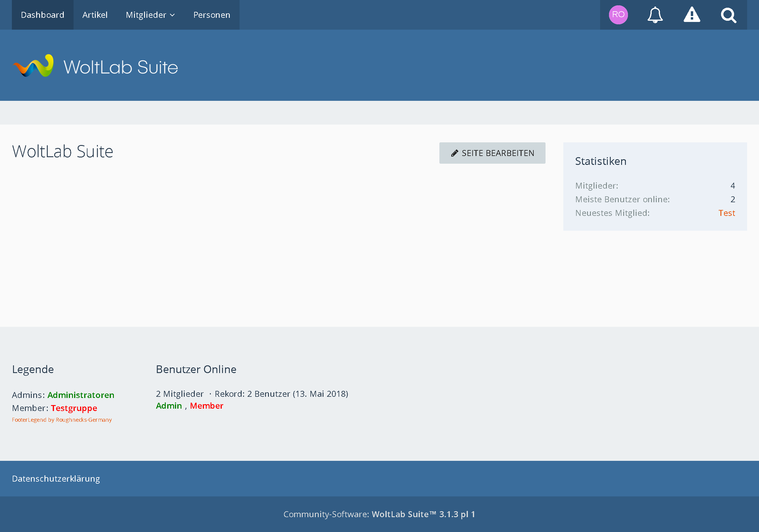Open the RO user avatar menu
Image resolution: width=759 pixels, height=532 pixels.
(x=618, y=15)
